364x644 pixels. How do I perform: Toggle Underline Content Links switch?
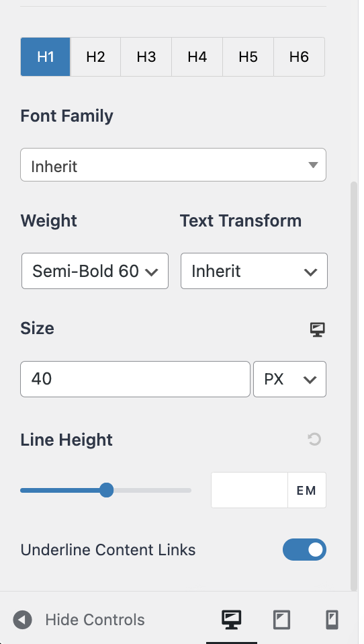coord(304,549)
